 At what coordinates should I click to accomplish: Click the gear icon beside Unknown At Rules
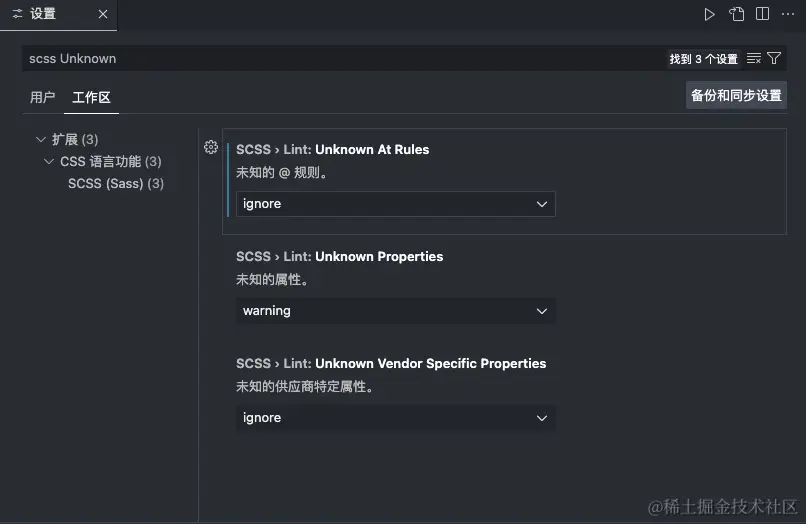(211, 148)
